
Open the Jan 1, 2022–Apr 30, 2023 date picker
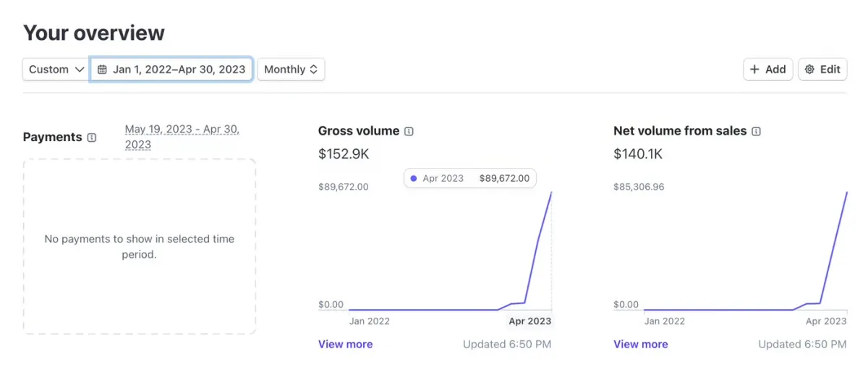(179, 69)
